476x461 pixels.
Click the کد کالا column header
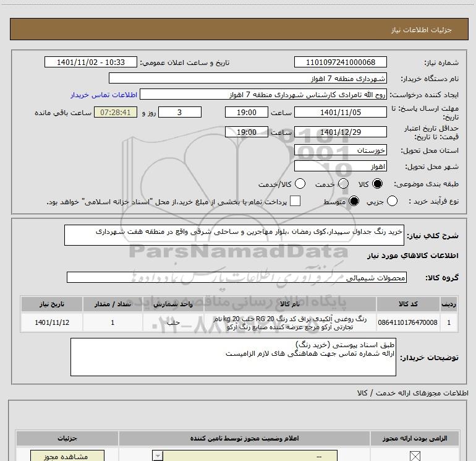(408, 304)
